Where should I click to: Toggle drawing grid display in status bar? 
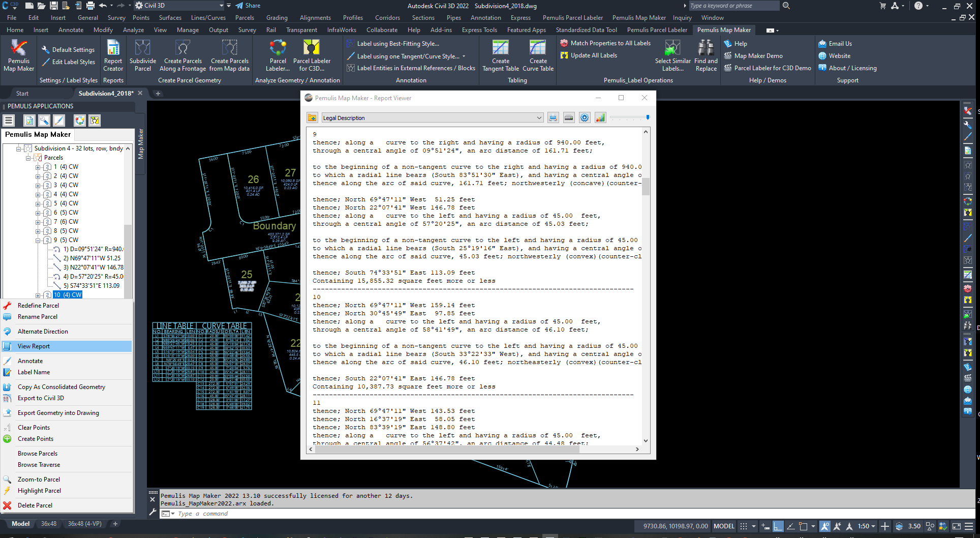pos(744,526)
